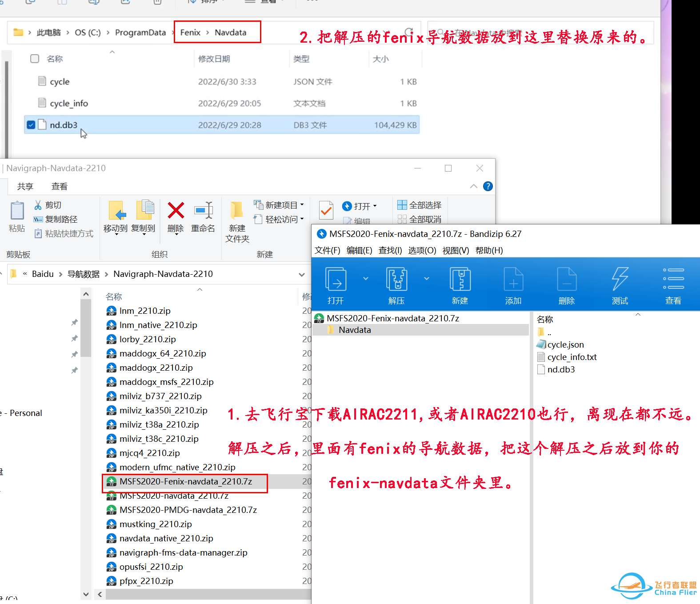Viewport: 700px width, 604px height.
Task: Click scroll-down arrow of Navigraph navigation pane
Action: tap(86, 594)
